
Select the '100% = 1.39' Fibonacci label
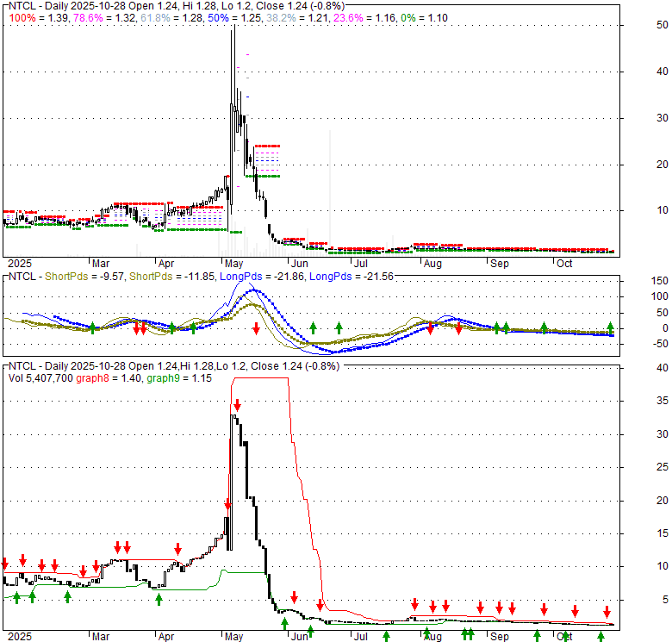(x=39, y=18)
